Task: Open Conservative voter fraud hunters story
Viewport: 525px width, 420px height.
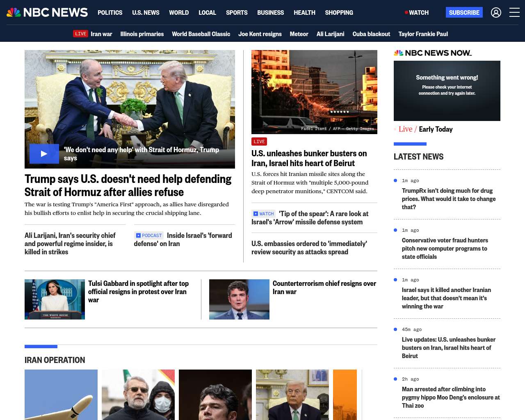Action: click(x=445, y=249)
